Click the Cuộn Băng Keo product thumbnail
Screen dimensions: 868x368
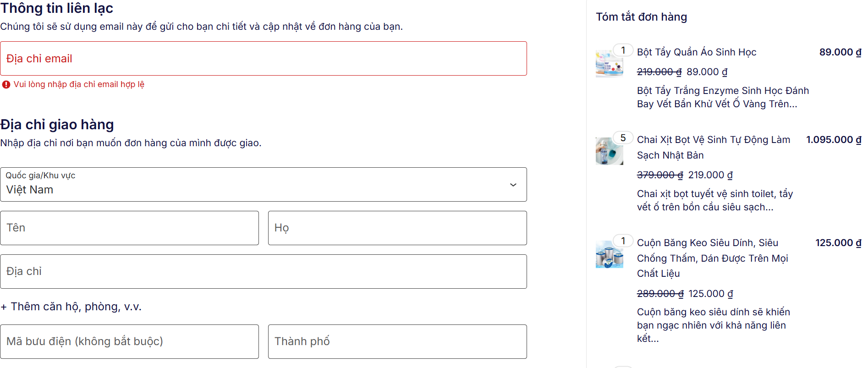tap(609, 254)
